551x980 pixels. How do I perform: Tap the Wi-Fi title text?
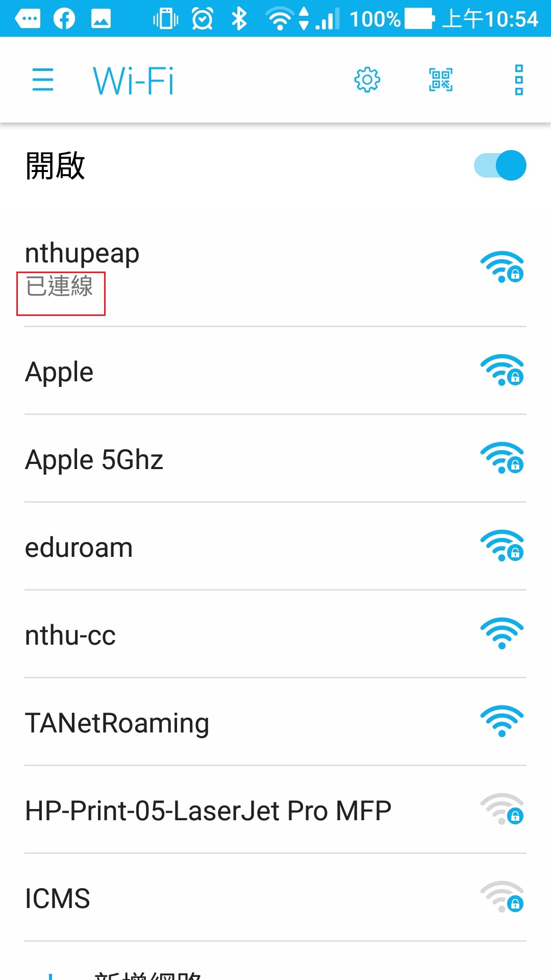(133, 81)
